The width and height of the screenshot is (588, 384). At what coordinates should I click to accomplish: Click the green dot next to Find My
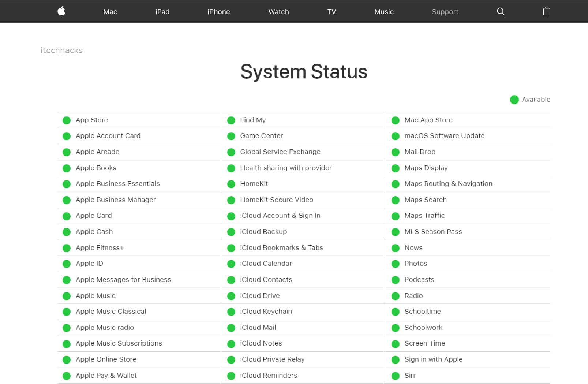point(231,120)
